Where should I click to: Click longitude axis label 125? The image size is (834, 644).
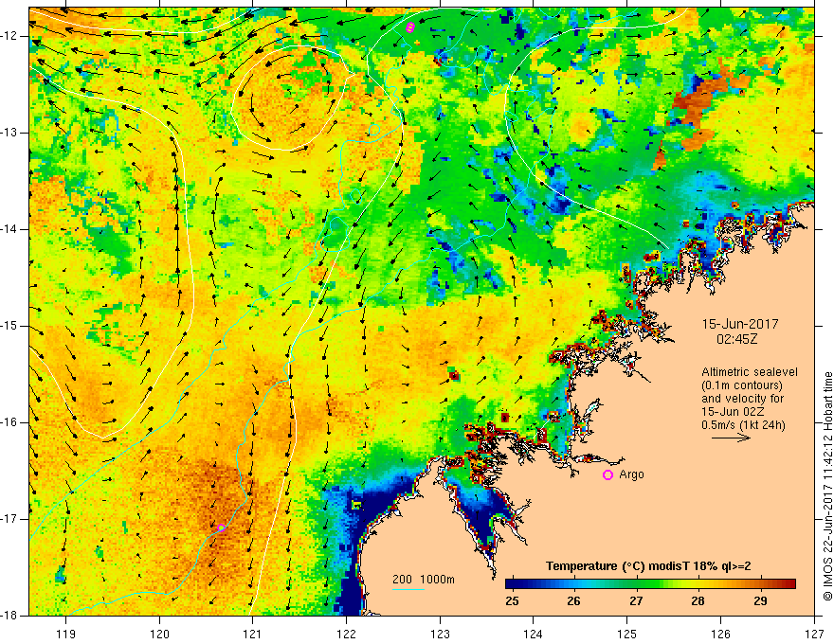coord(626,634)
